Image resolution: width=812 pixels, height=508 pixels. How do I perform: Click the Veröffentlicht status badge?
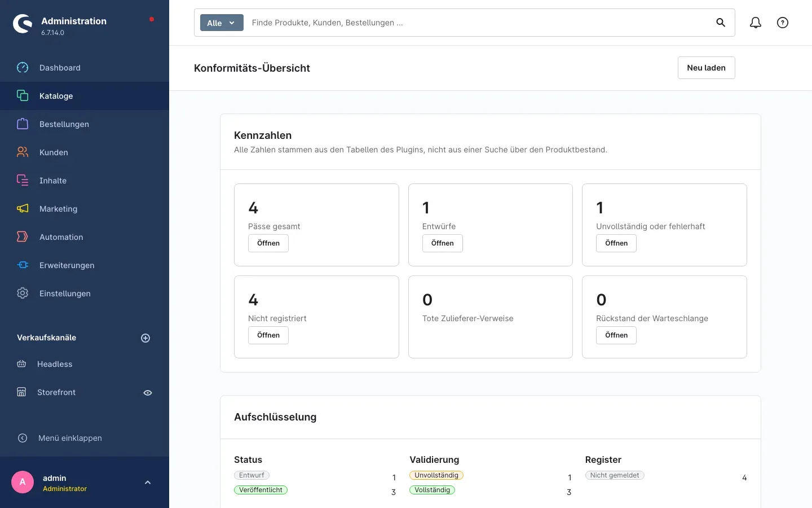click(x=261, y=490)
